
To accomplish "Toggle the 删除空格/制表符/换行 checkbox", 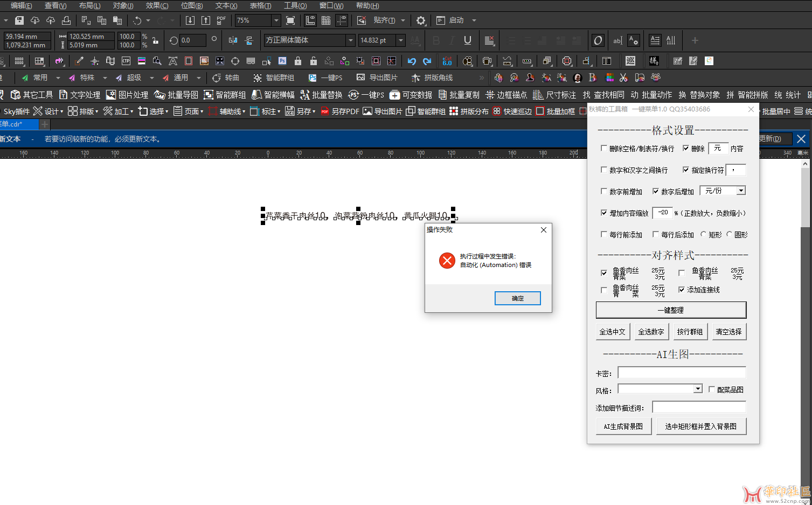I will 604,148.
